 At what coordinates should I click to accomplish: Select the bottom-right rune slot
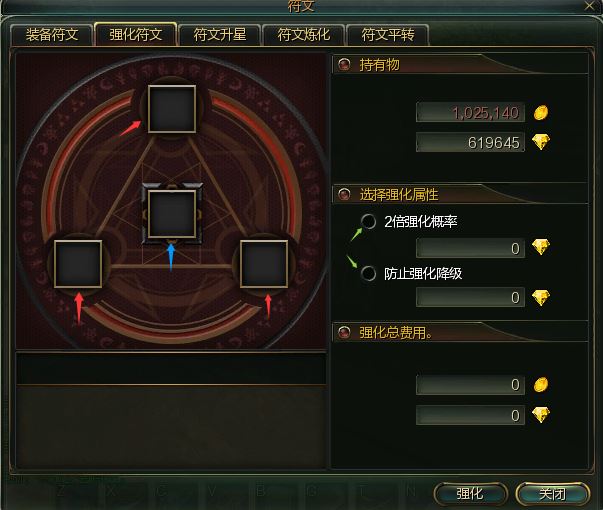[x=264, y=264]
